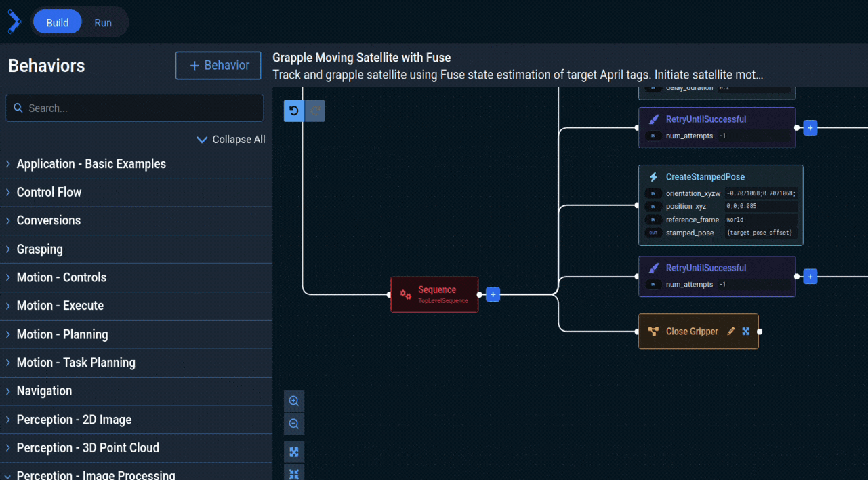Expand Perception - 3D Point Cloud category
The image size is (868, 480).
pos(136,448)
